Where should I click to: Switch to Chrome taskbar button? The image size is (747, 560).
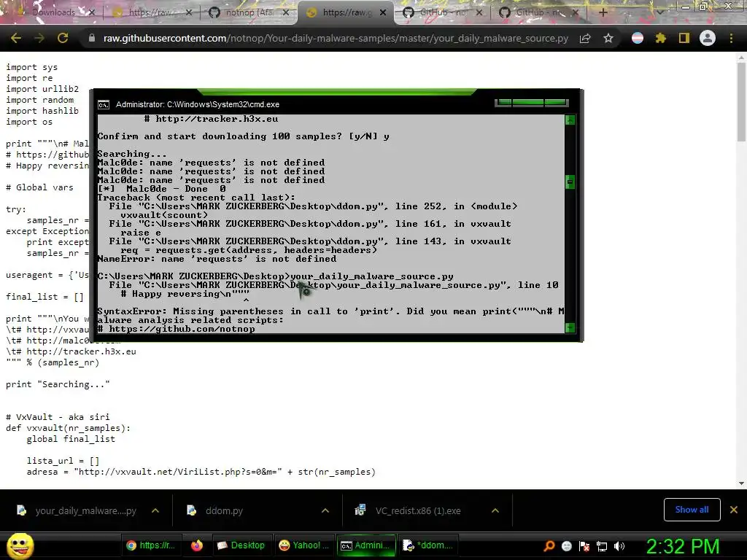152,545
